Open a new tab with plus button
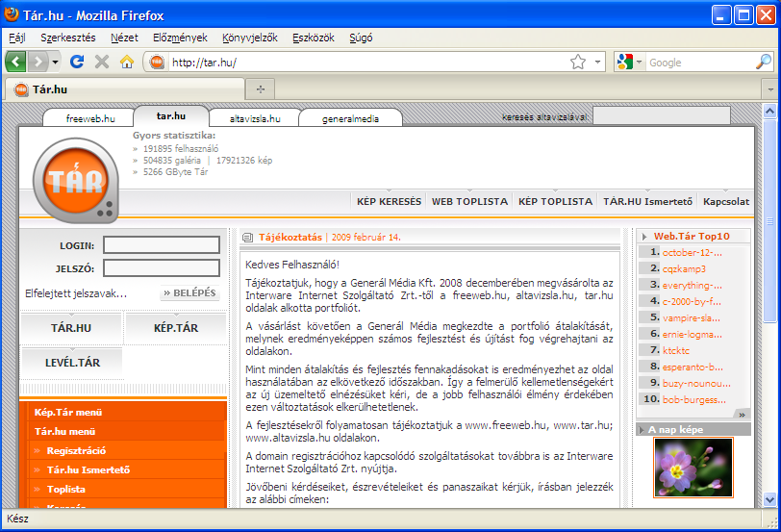The width and height of the screenshot is (781, 532). 260,89
